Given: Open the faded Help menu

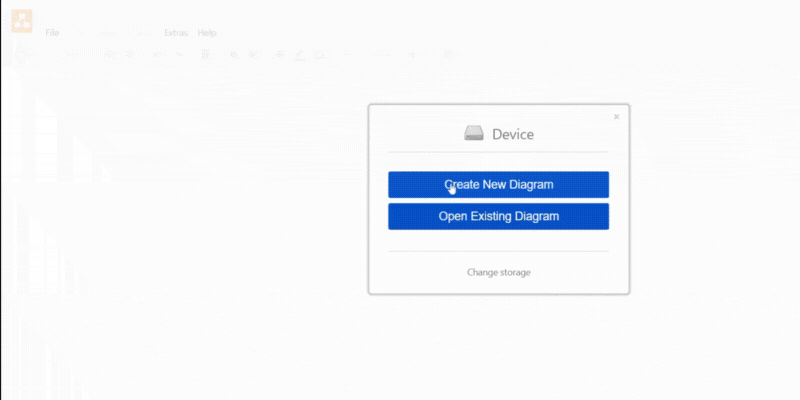Looking at the screenshot, I should [207, 33].
